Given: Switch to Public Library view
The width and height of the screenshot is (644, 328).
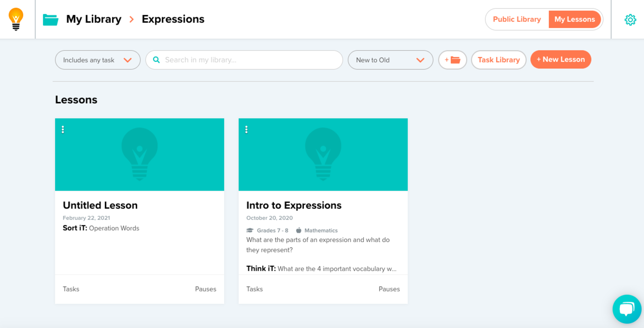Looking at the screenshot, I should pyautogui.click(x=517, y=19).
